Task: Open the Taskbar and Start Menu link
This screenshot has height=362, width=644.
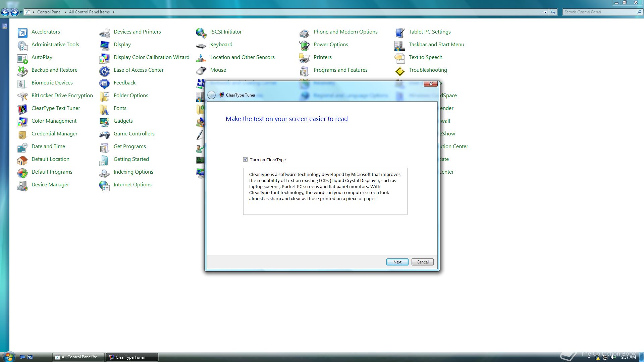Action: [436, 44]
